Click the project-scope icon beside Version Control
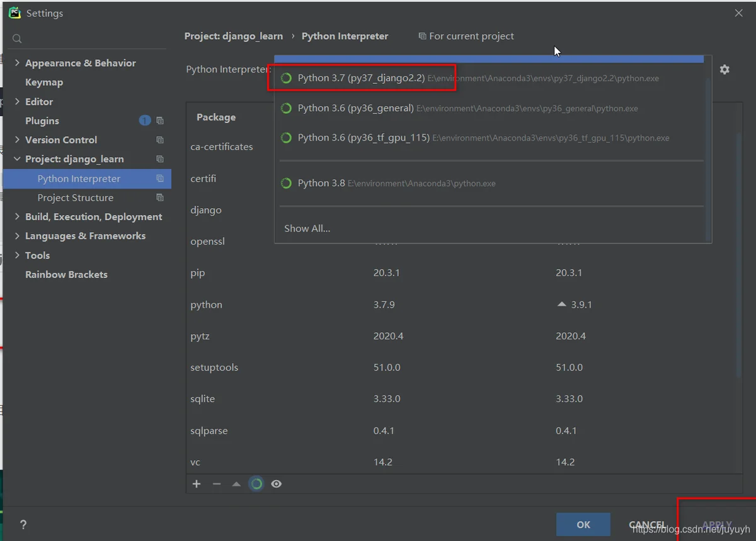Image resolution: width=756 pixels, height=541 pixels. [x=160, y=140]
